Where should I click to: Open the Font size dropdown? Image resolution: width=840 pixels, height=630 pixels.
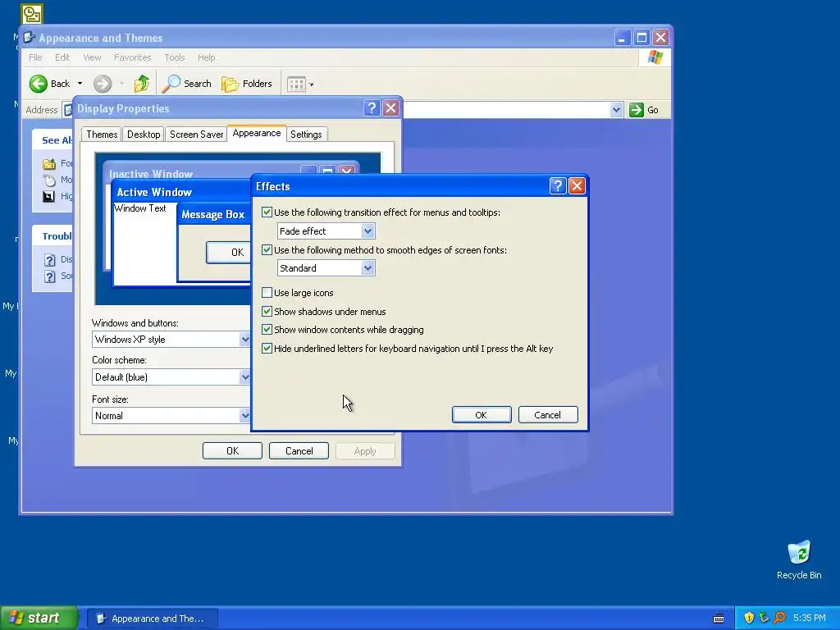[x=244, y=415]
